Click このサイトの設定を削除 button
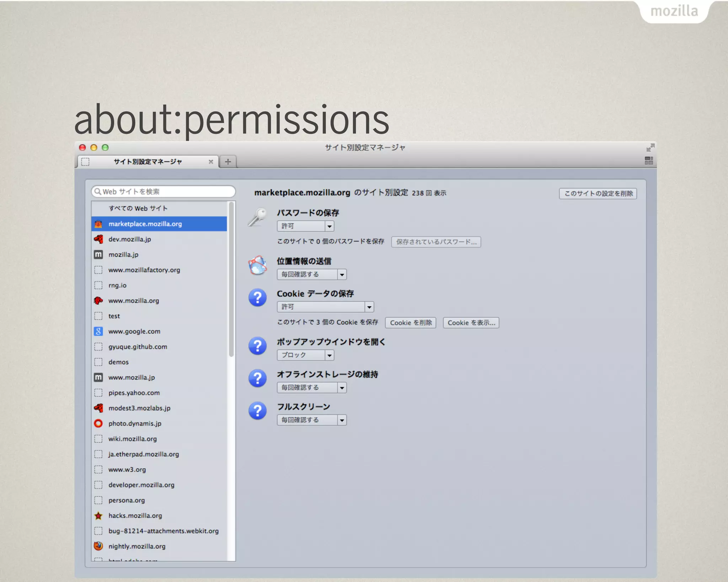The width and height of the screenshot is (728, 582). coord(598,193)
